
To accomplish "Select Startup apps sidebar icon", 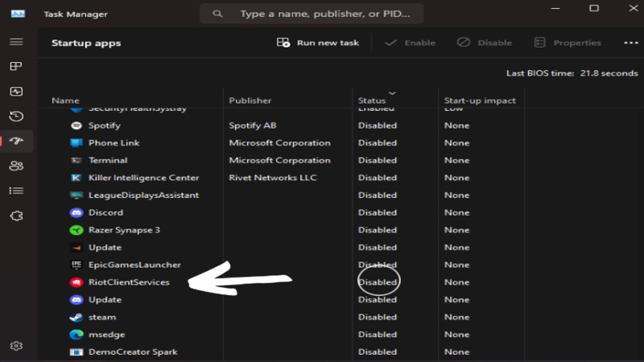I will [16, 141].
